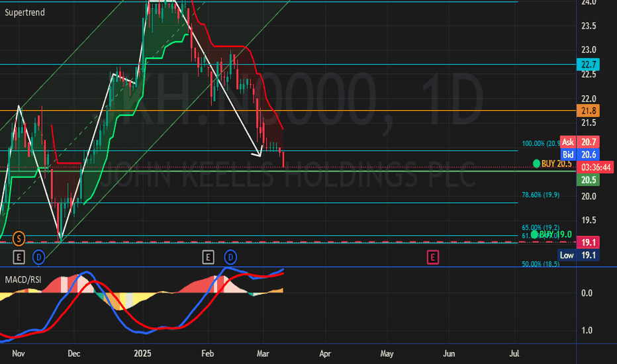Click the Bid 20.6 price label
Viewport: 617px width, 364px height.
coord(580,155)
